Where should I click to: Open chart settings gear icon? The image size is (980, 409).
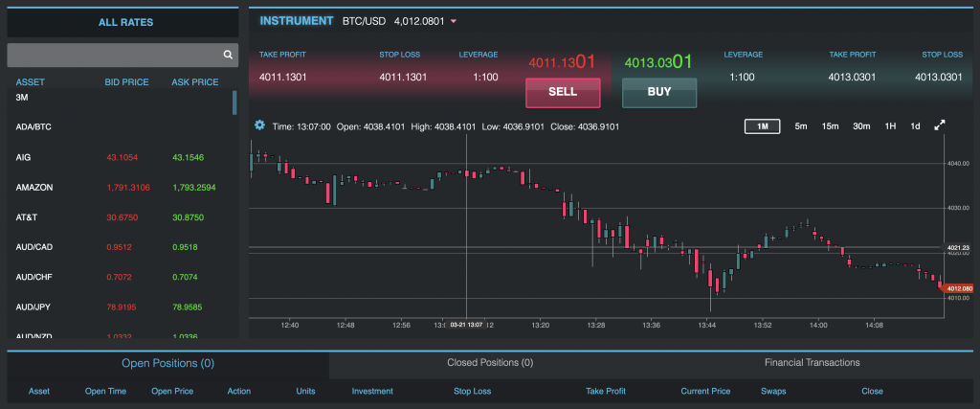click(259, 125)
